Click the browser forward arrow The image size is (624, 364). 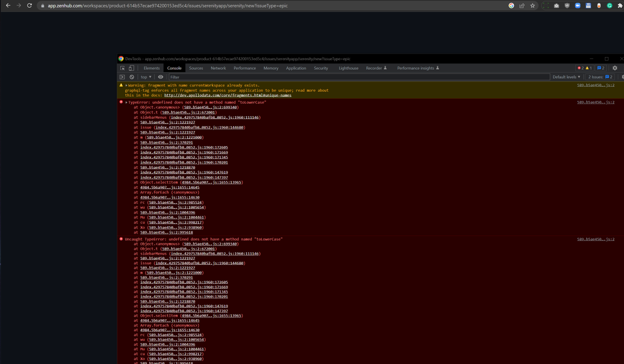pos(19,5)
